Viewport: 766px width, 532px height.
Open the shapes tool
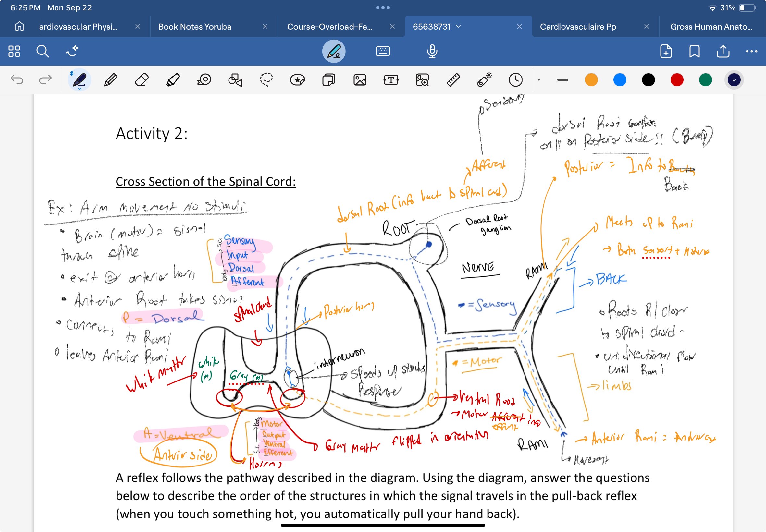coord(235,80)
